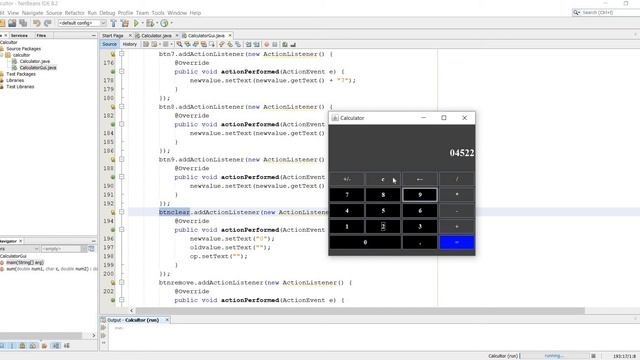Click the Profile Project clock icon
This screenshot has width=640, height=360.
164,23
